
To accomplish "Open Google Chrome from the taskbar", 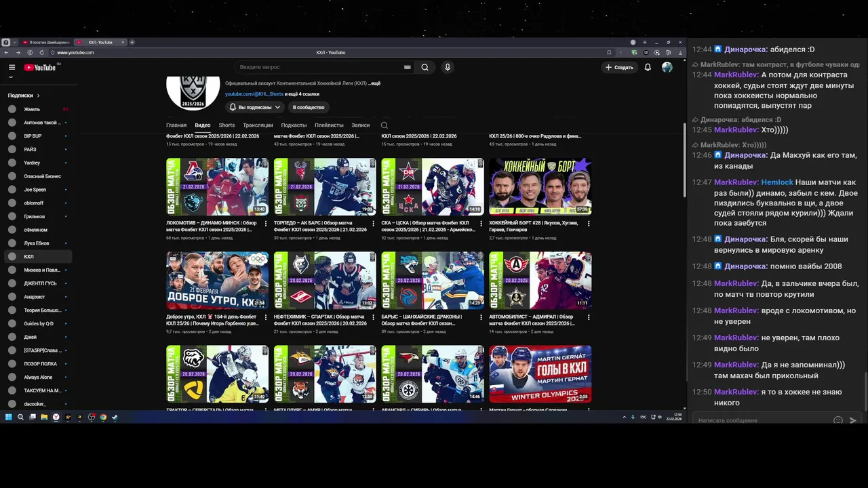I will pos(103,418).
